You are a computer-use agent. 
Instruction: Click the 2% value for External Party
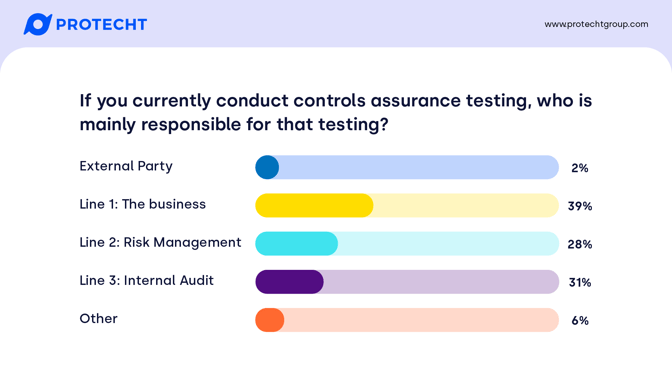pyautogui.click(x=580, y=168)
